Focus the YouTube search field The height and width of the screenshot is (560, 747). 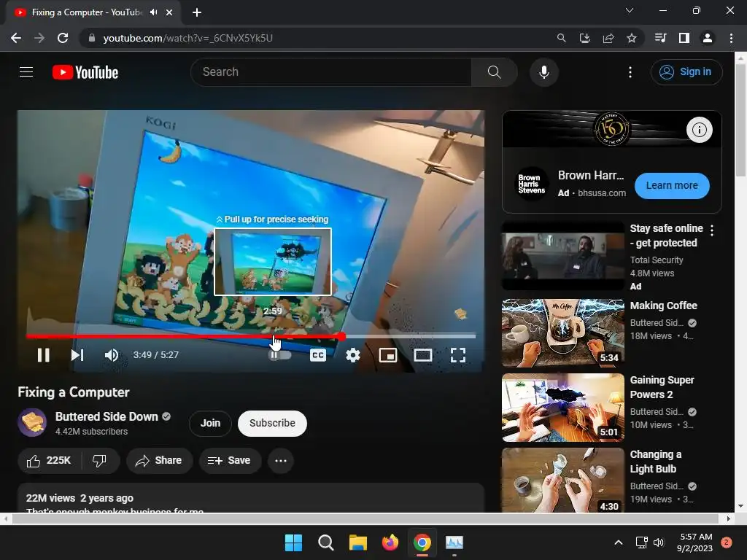coord(331,72)
